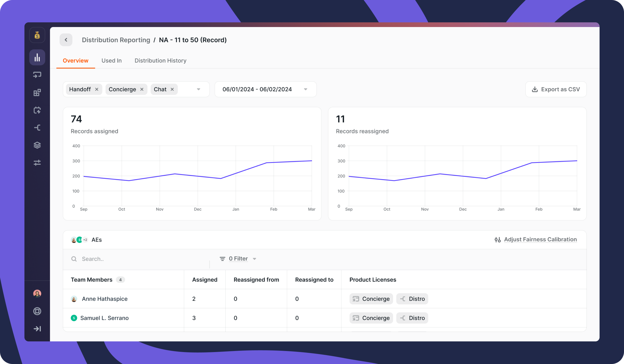Click the filter lines icon

click(223, 259)
